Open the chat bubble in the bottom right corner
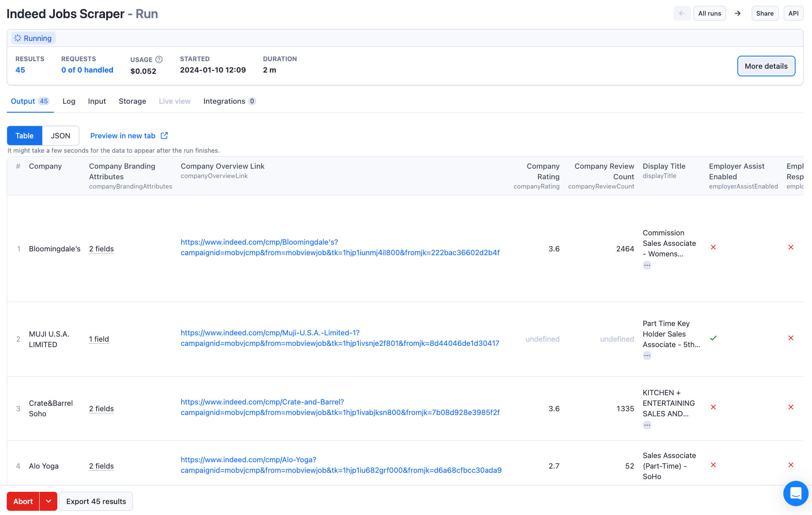812x515 pixels. point(796,493)
